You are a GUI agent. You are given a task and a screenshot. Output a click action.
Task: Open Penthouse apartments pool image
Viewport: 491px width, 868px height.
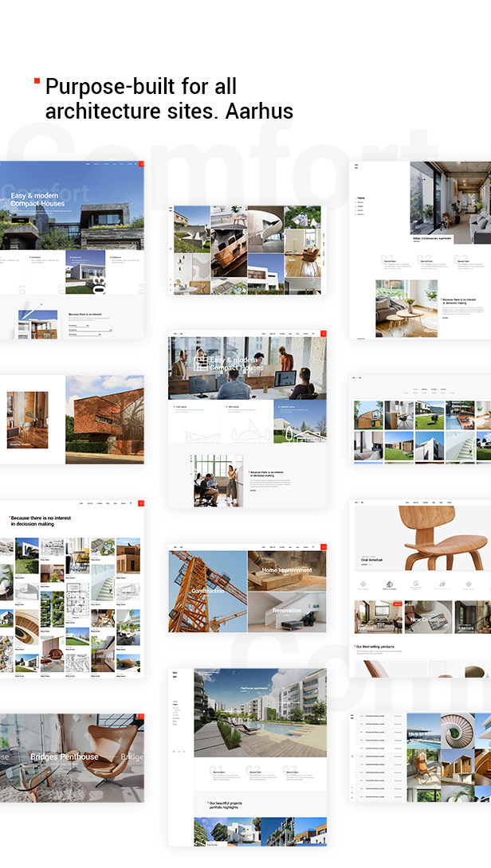tap(260, 713)
